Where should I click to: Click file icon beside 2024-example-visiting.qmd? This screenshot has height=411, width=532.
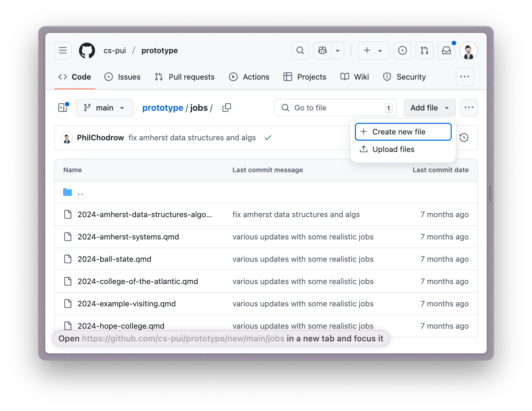click(68, 304)
